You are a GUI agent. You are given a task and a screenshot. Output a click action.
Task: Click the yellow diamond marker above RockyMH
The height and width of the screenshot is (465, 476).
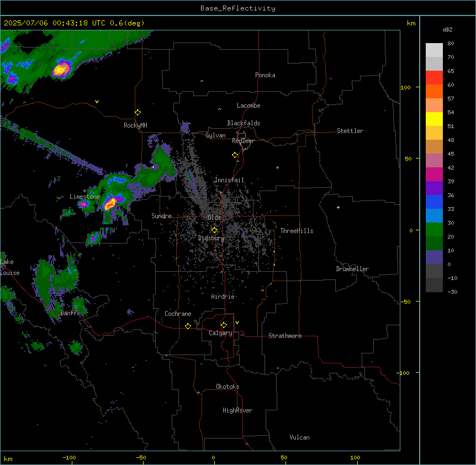138,113
